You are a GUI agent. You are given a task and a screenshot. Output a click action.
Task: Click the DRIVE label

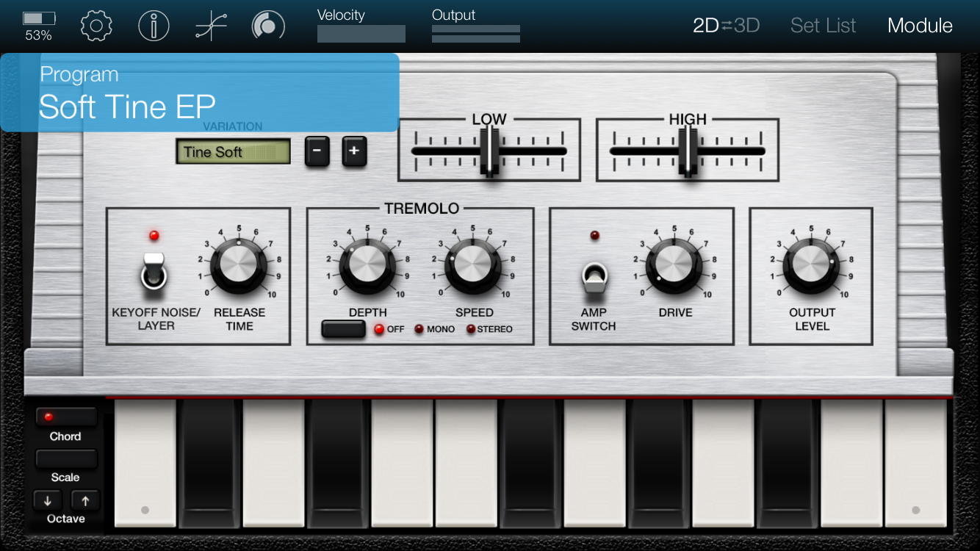tap(675, 312)
